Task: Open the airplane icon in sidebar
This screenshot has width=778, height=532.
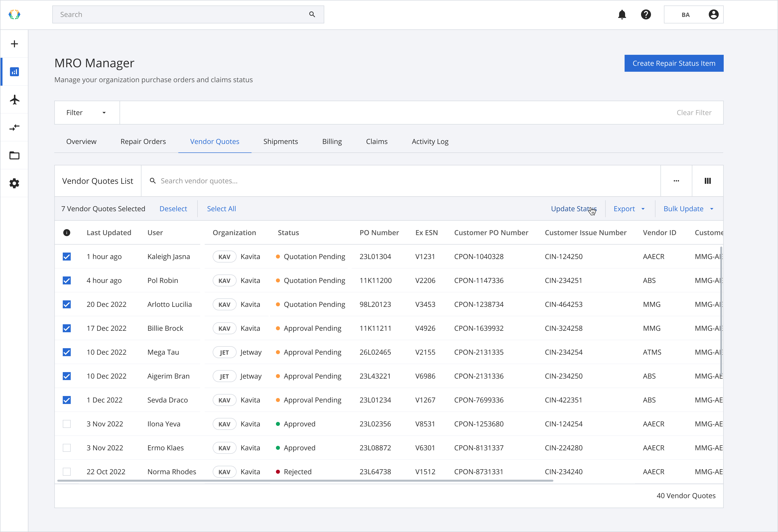Action: click(14, 100)
